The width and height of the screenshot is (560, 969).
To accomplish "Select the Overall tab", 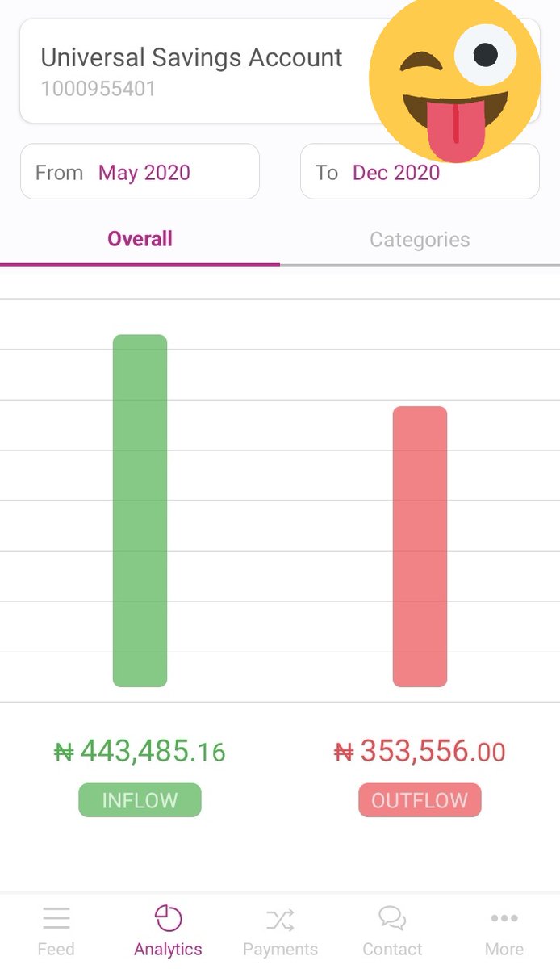I will point(140,239).
